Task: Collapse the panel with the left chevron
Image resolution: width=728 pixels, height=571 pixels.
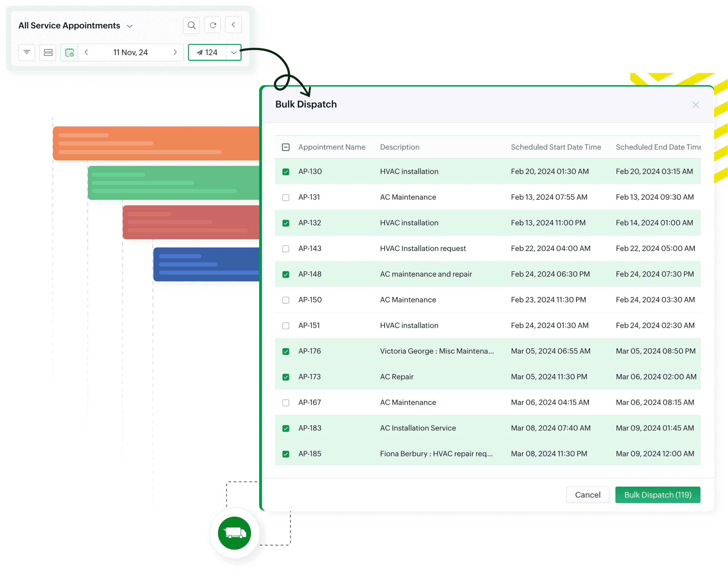Action: pos(233,25)
